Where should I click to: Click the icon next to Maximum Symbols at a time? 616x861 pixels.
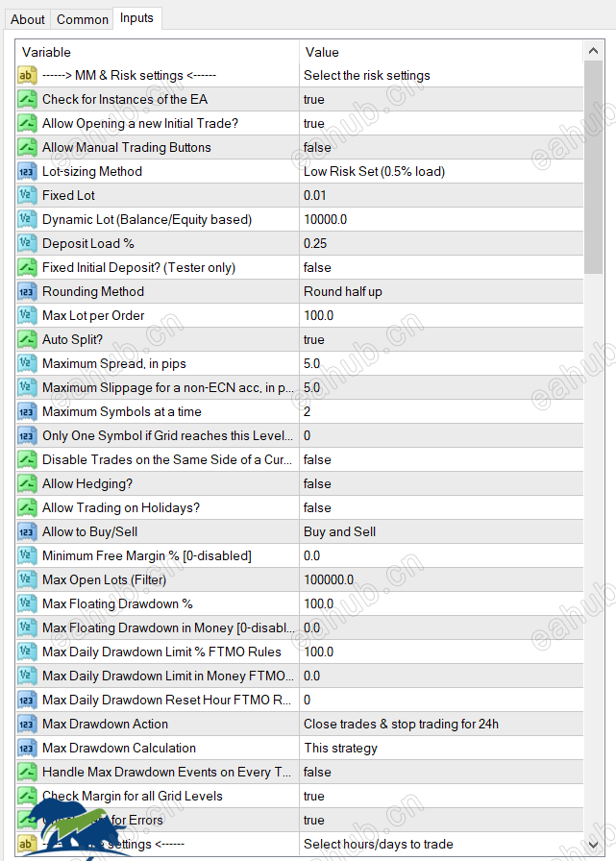(26, 412)
